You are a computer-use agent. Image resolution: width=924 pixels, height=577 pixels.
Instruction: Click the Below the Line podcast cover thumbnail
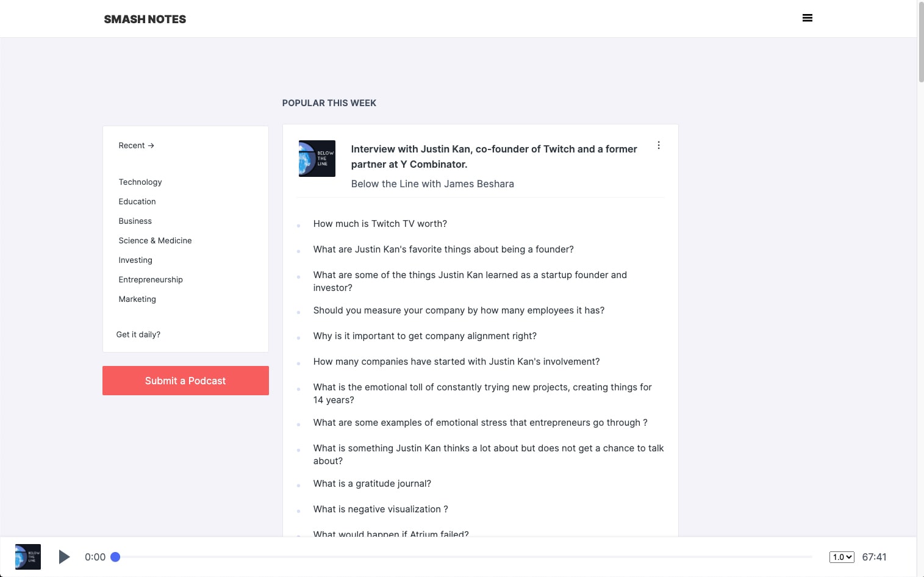(317, 159)
